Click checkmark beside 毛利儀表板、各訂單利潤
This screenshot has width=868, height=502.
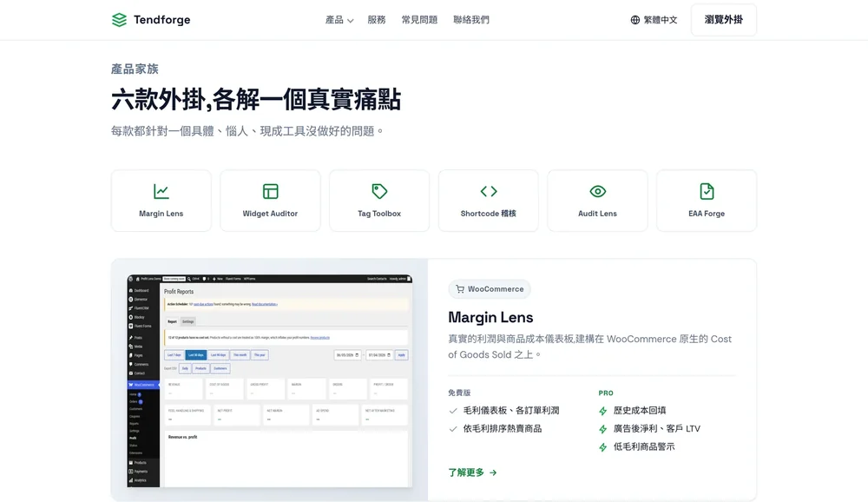coord(453,411)
